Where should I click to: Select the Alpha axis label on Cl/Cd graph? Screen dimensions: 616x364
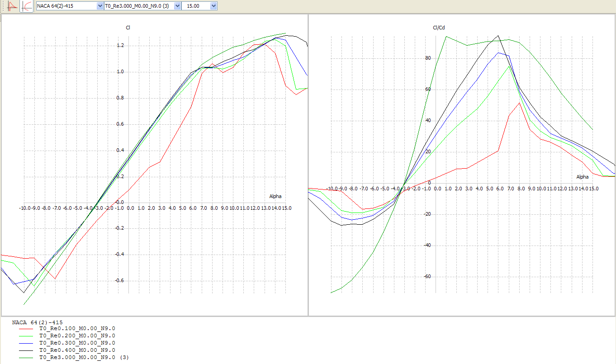582,177
